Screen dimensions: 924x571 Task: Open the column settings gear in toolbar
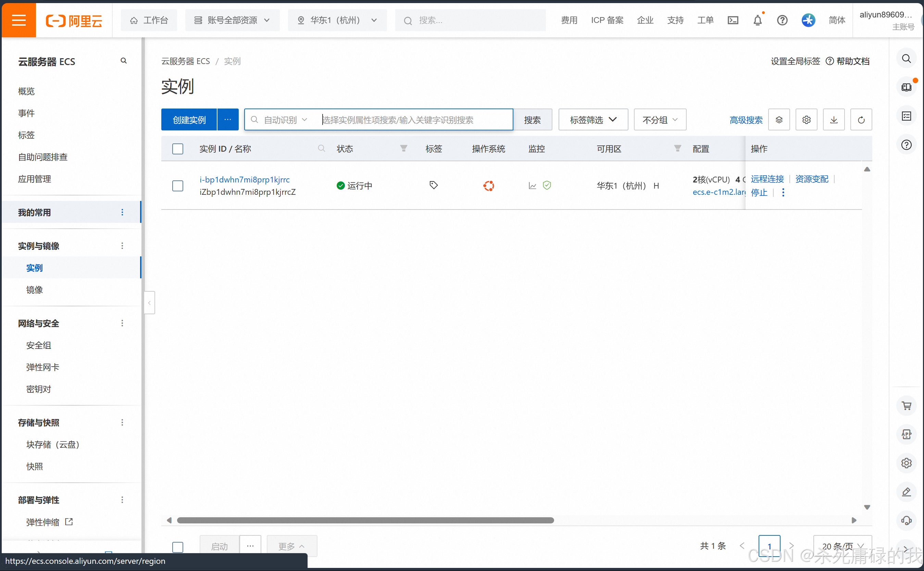(x=807, y=120)
